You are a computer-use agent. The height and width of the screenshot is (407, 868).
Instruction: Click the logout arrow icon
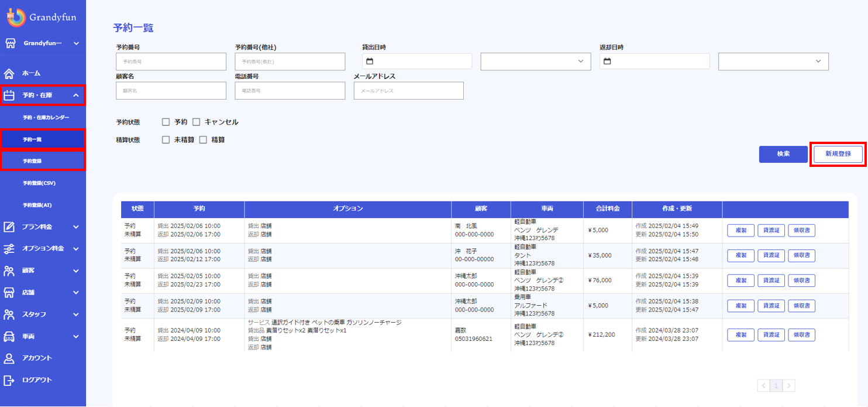click(9, 380)
